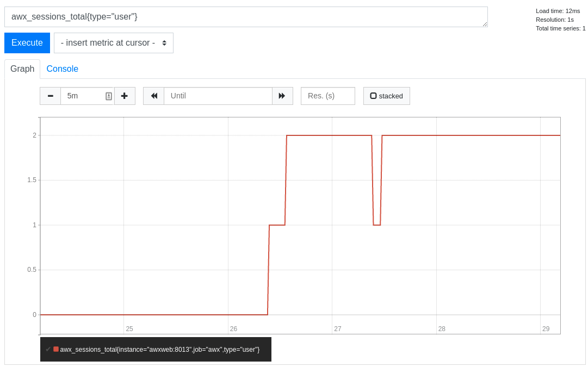Zoom in the time range with the plus icon
Image resolution: width=588 pixels, height=367 pixels.
point(125,96)
